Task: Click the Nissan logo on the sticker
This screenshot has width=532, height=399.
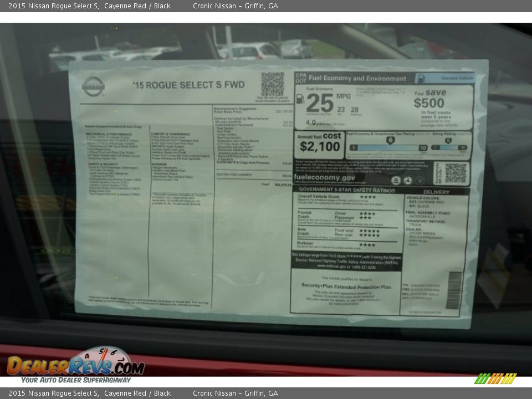Action: 93,86
